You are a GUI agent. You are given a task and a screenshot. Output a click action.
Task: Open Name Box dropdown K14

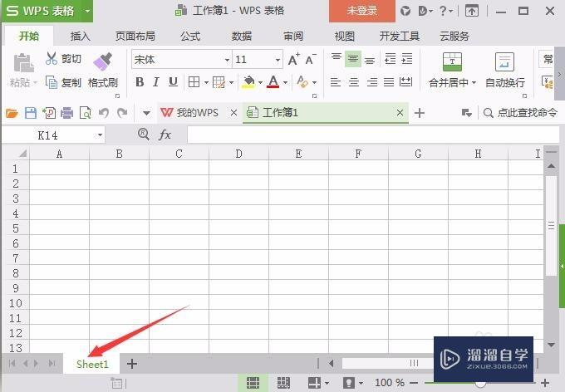(100, 135)
